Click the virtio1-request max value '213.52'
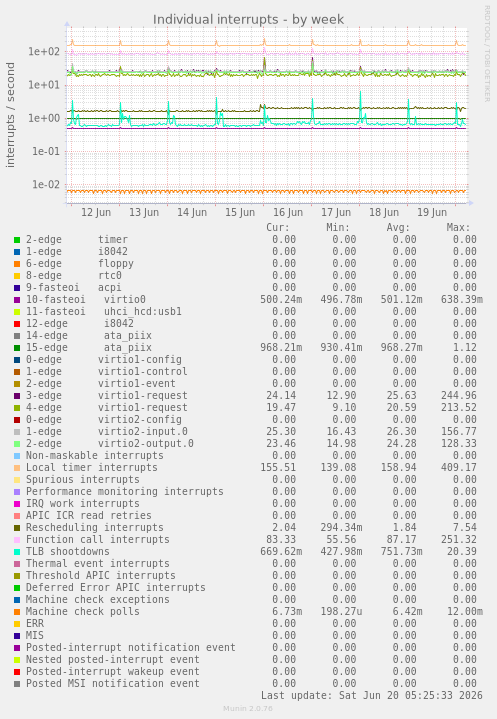This screenshot has height=719, width=497. [459, 408]
